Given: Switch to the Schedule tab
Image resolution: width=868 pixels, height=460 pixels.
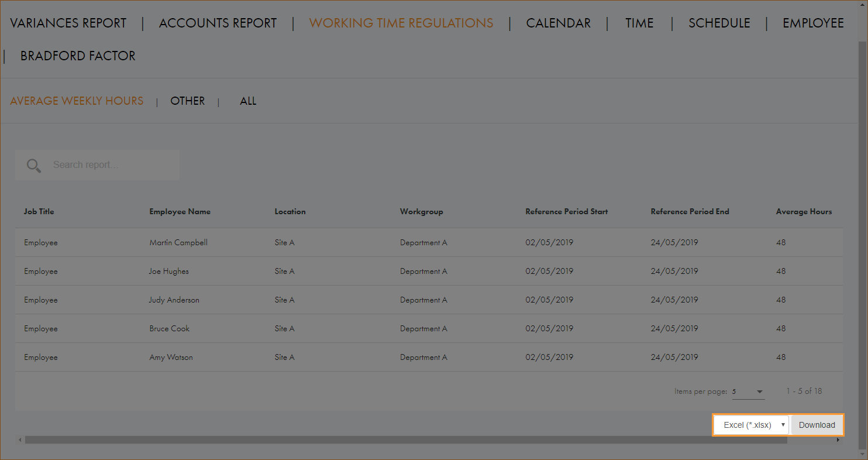Looking at the screenshot, I should pos(719,23).
